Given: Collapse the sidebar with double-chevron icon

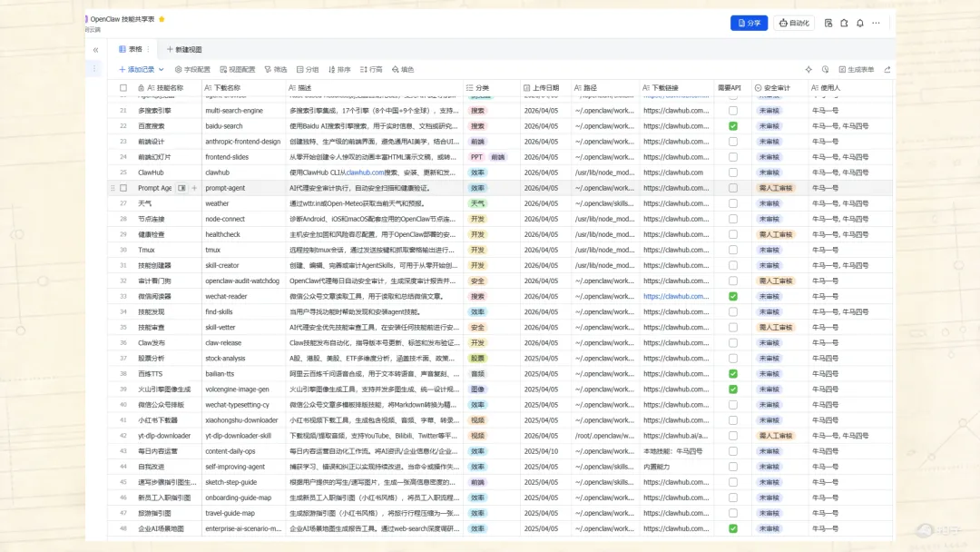Looking at the screenshot, I should (95, 50).
